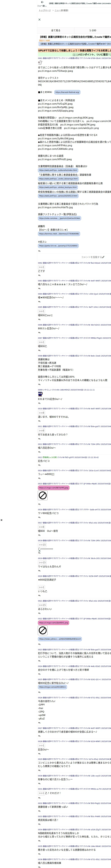Reply arrow under post 0005 嘘800乙oui
This screenshot has height=868, width=111.
[39, 320]
